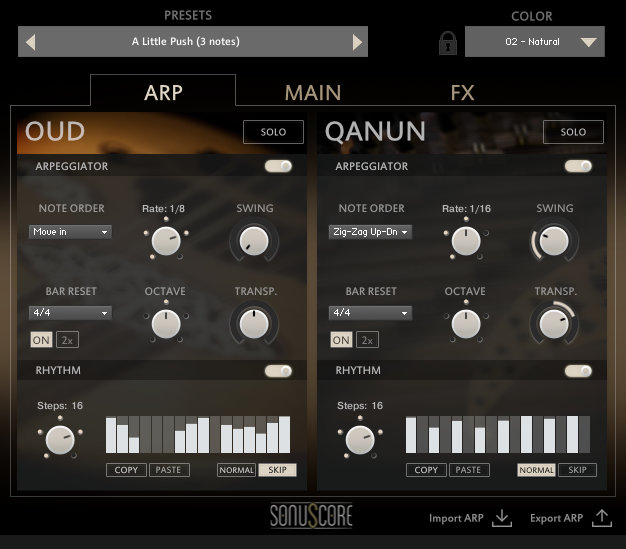Adjust third step bar in OUD rhythm
This screenshot has width=626, height=549.
[x=134, y=434]
